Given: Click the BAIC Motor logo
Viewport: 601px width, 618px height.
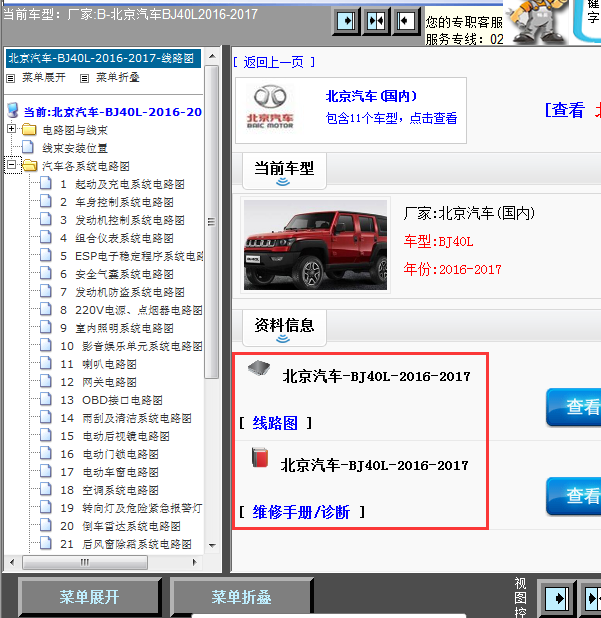Looking at the screenshot, I should (270, 107).
